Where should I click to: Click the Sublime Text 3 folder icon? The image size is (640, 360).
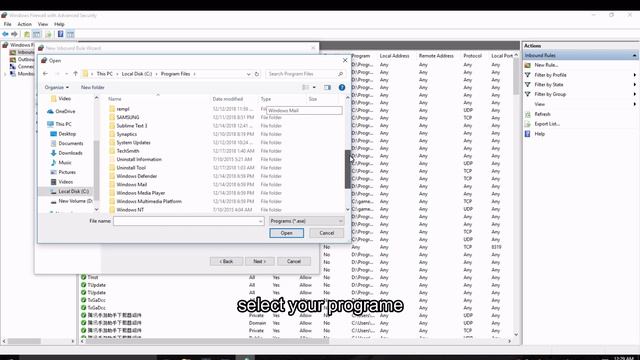click(112, 126)
